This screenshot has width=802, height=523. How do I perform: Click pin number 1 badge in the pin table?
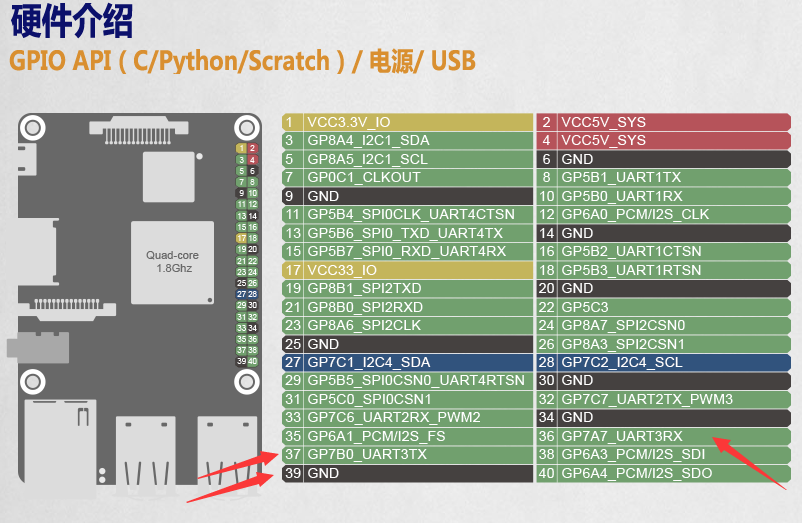(291, 122)
